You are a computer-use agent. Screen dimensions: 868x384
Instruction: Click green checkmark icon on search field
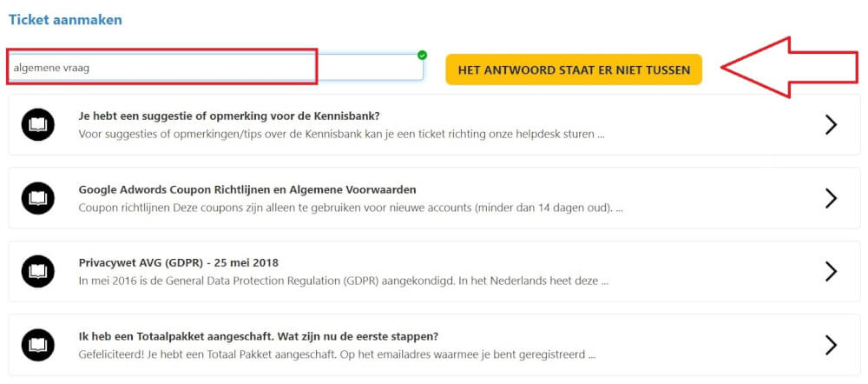click(423, 55)
